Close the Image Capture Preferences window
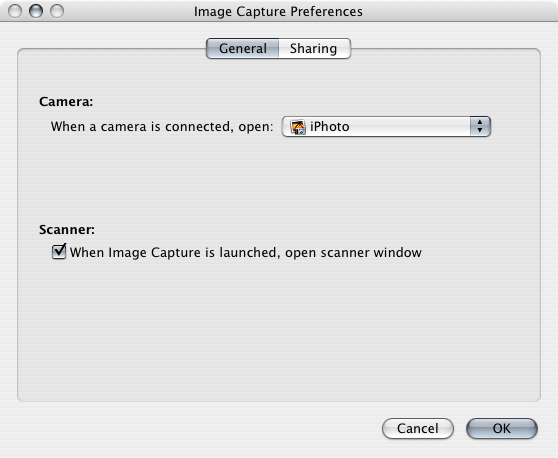 [x=15, y=11]
